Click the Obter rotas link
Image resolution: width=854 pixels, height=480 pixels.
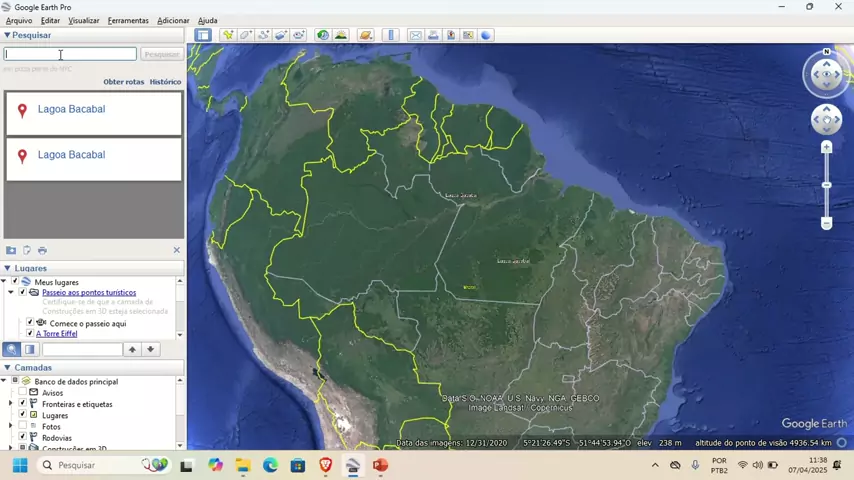tap(124, 82)
